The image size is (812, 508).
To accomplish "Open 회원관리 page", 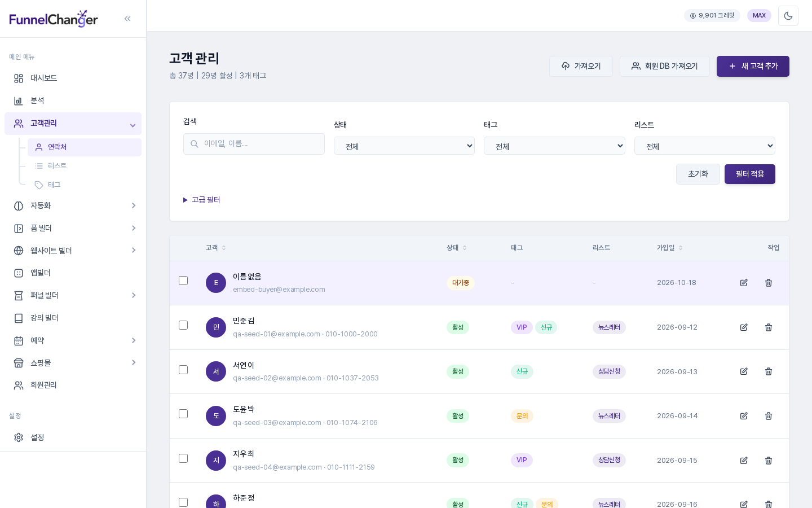I will [73, 386].
